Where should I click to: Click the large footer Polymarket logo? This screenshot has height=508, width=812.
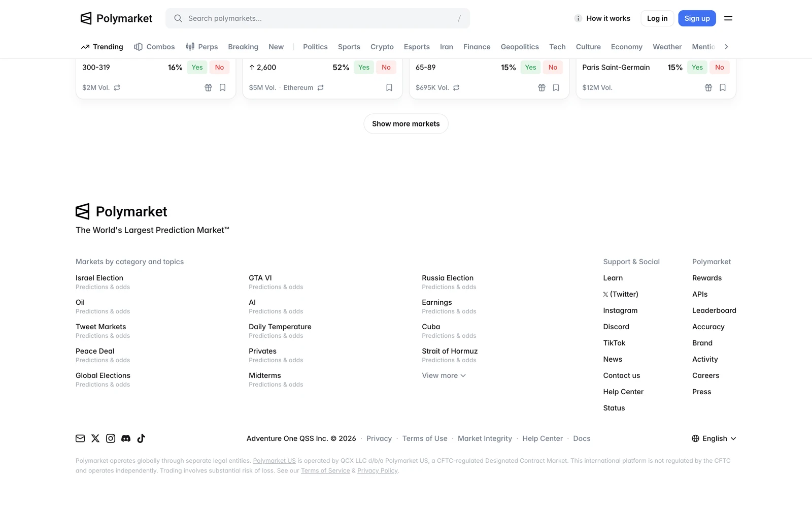click(x=121, y=211)
